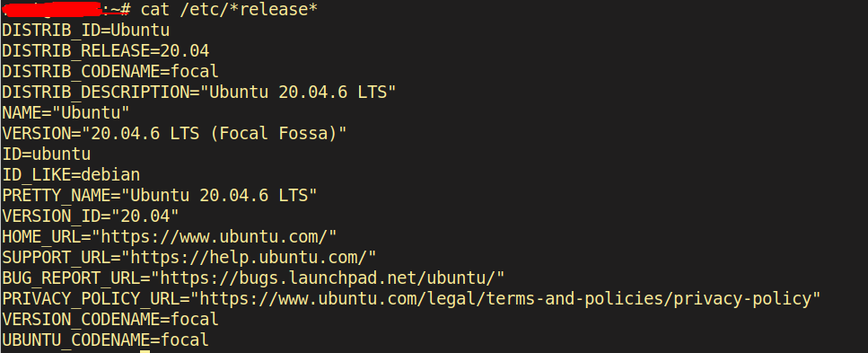Open the https://help.ubuntu.com/ support URL
The height and width of the screenshot is (353, 868).
tap(250, 257)
